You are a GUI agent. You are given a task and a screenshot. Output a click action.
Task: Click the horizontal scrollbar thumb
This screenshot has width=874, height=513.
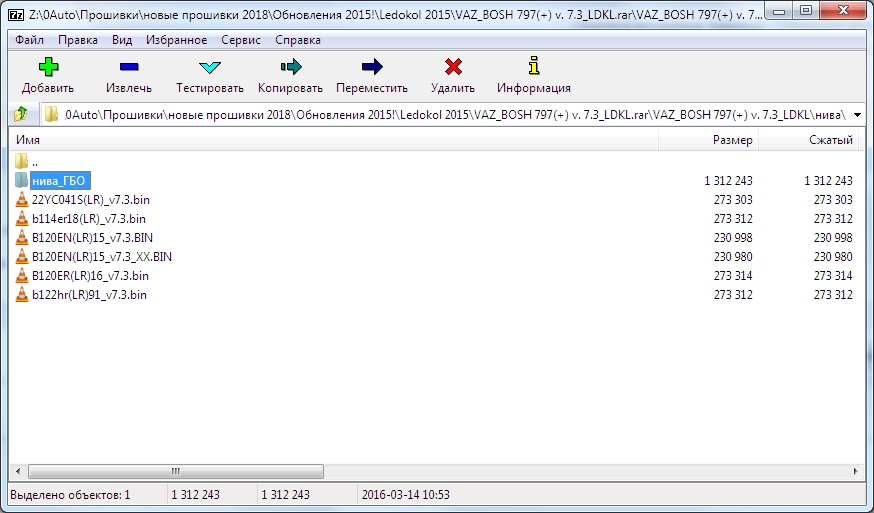pyautogui.click(x=177, y=471)
